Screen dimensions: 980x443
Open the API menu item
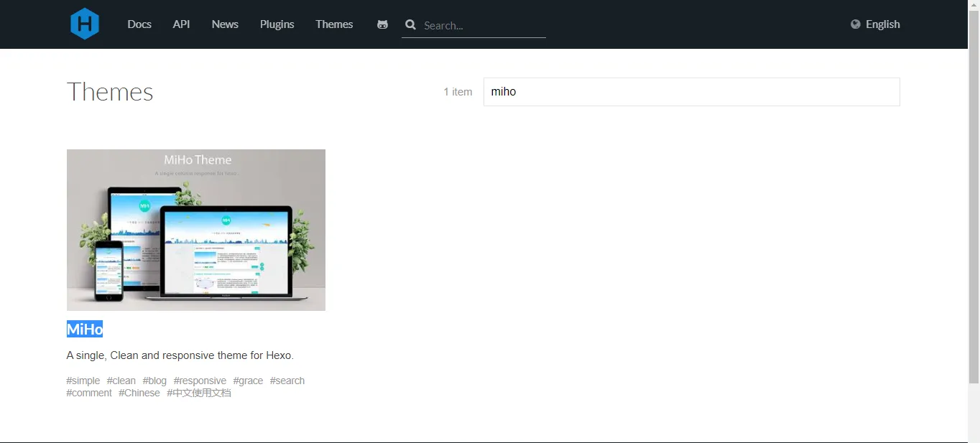click(x=181, y=24)
